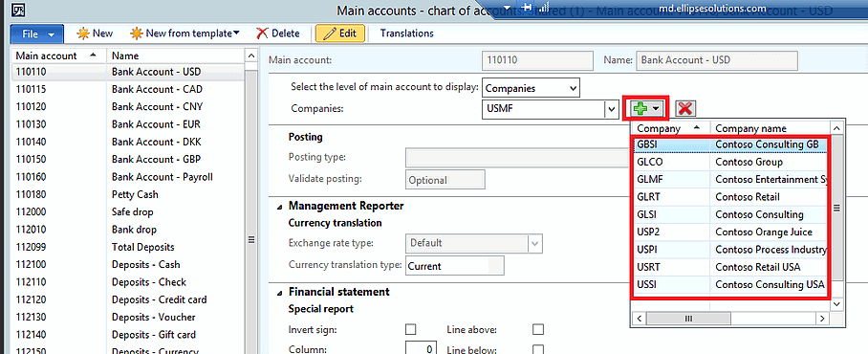Select Bank Account - Payroll row
The image size is (868, 354).
pos(127,177)
